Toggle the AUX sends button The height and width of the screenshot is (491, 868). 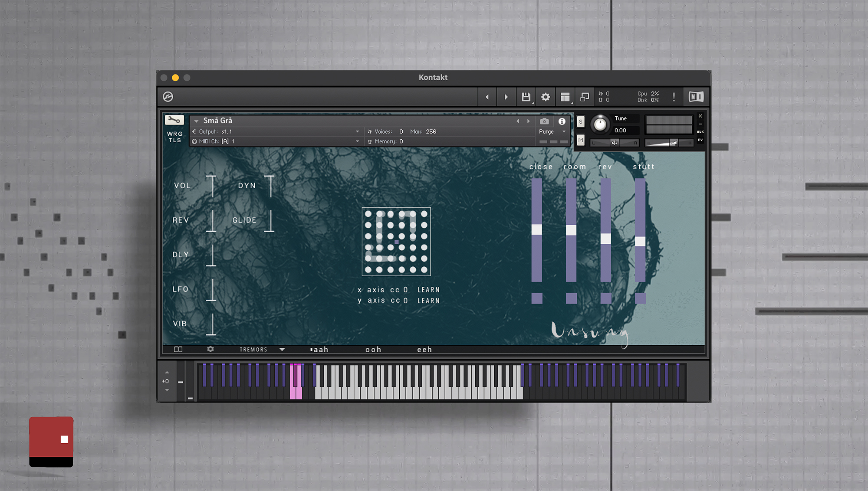[x=700, y=132]
